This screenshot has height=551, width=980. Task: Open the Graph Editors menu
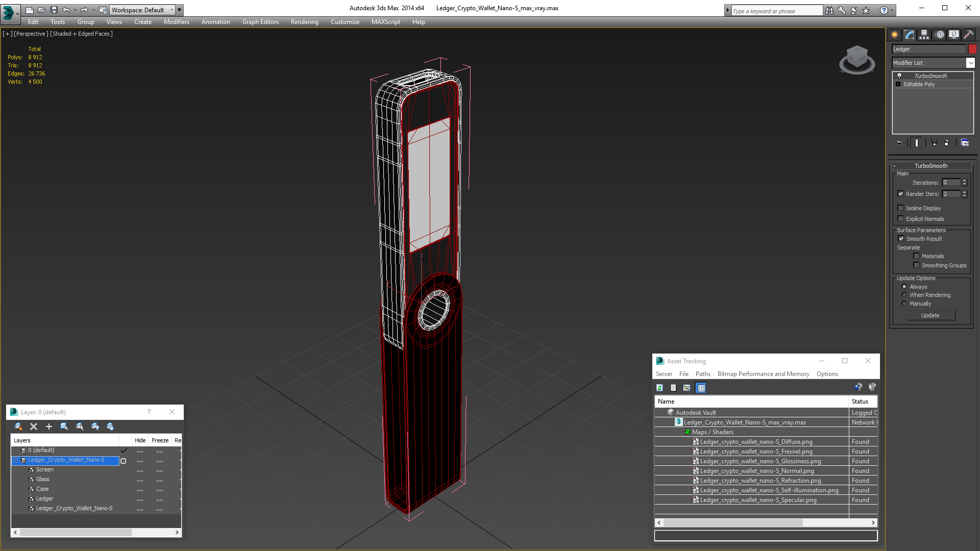260,22
